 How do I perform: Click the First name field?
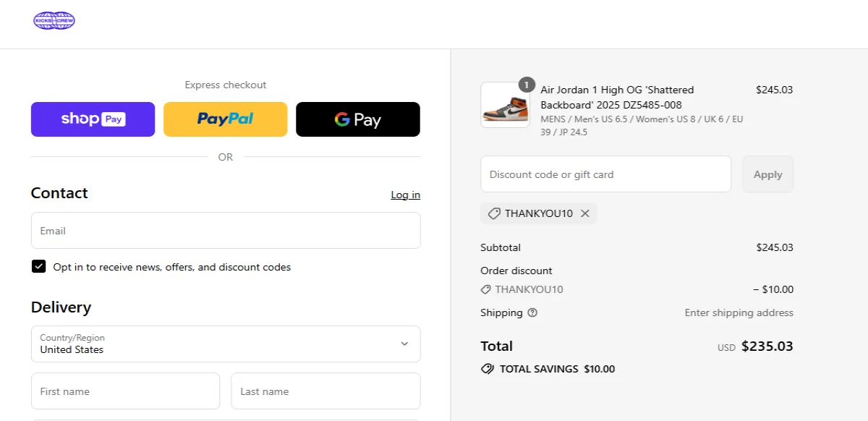[125, 391]
